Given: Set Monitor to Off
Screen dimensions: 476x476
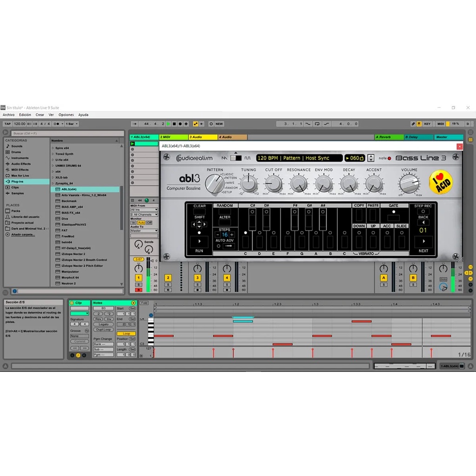Looking at the screenshot, I should click(x=149, y=223).
